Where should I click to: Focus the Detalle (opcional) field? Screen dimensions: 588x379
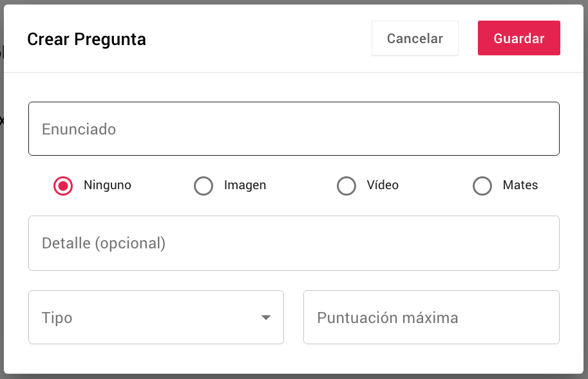(294, 243)
